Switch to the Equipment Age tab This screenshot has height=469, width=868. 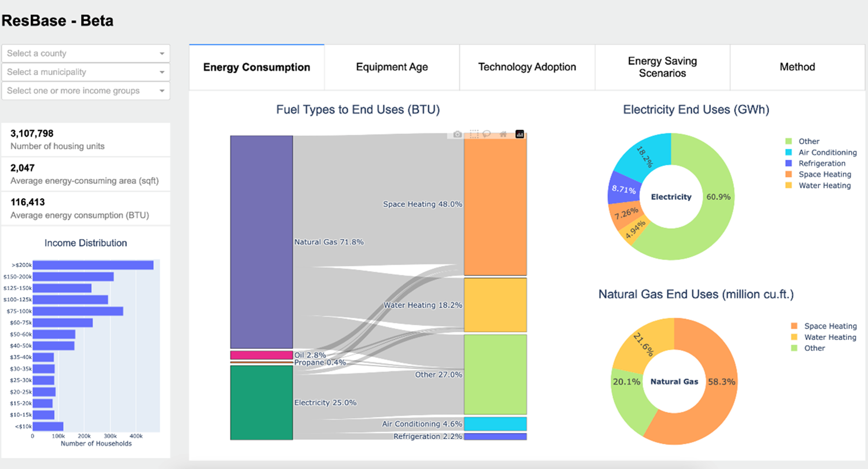391,67
